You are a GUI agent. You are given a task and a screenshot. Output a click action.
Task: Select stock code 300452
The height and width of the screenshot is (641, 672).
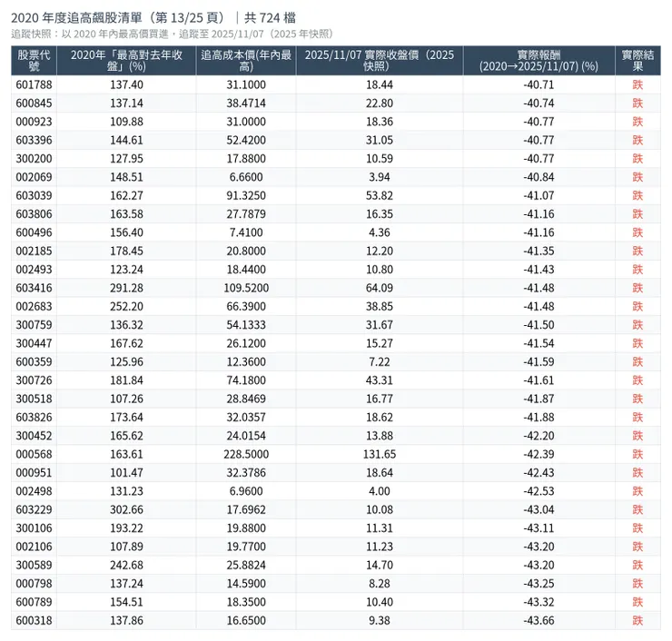[34, 436]
